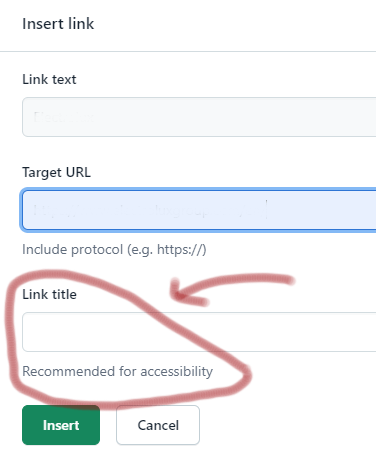Click the blurred text in Link text field
The width and height of the screenshot is (376, 458).
63,117
